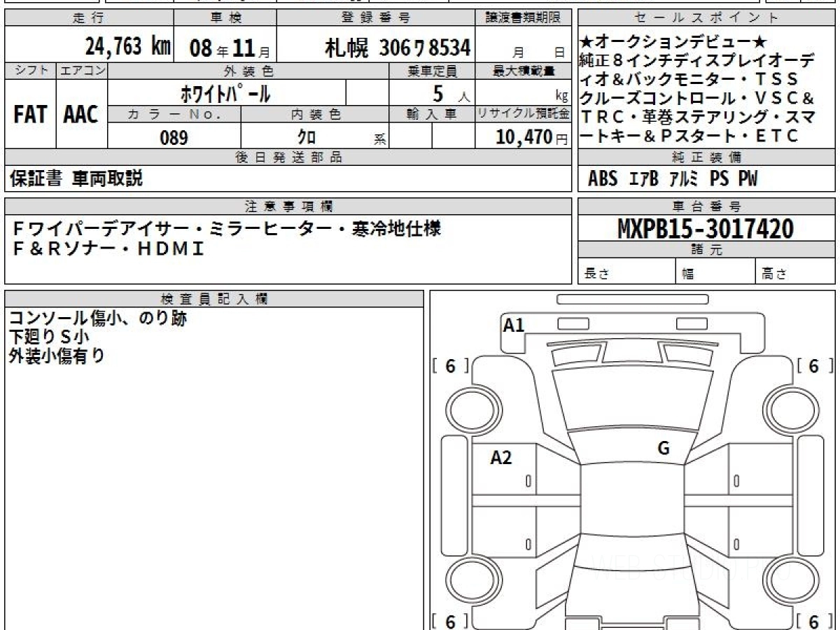Screen dimensions: 840x630
Task: Select the 保証書 車両取説 entry
Action: click(76, 179)
